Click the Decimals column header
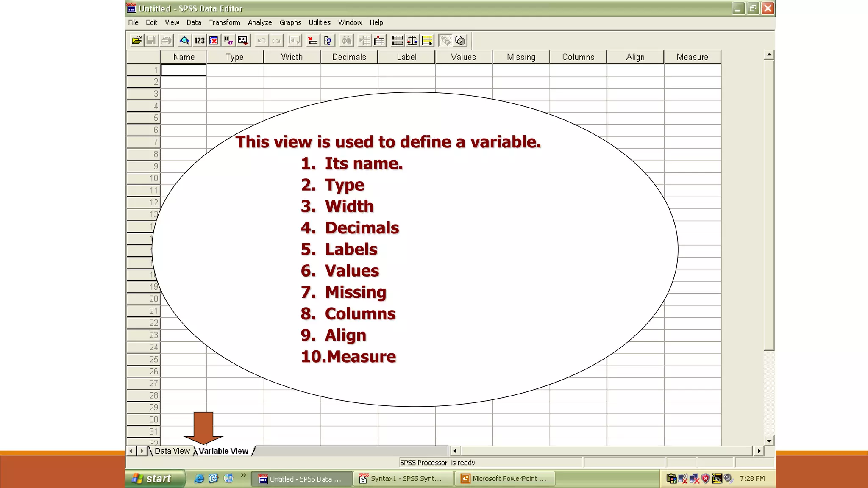The width and height of the screenshot is (868, 488). click(x=349, y=57)
